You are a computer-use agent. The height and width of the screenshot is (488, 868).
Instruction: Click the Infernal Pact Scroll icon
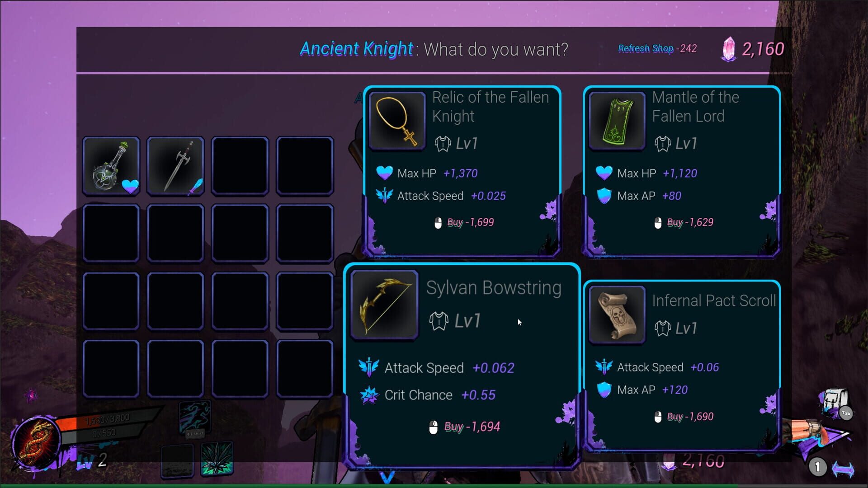[617, 315]
